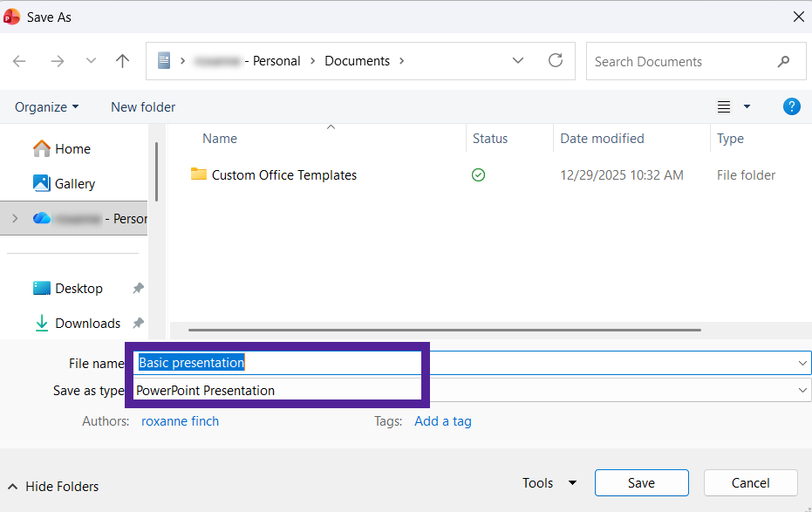Collapse the pane with Hide Folders

coord(53,487)
